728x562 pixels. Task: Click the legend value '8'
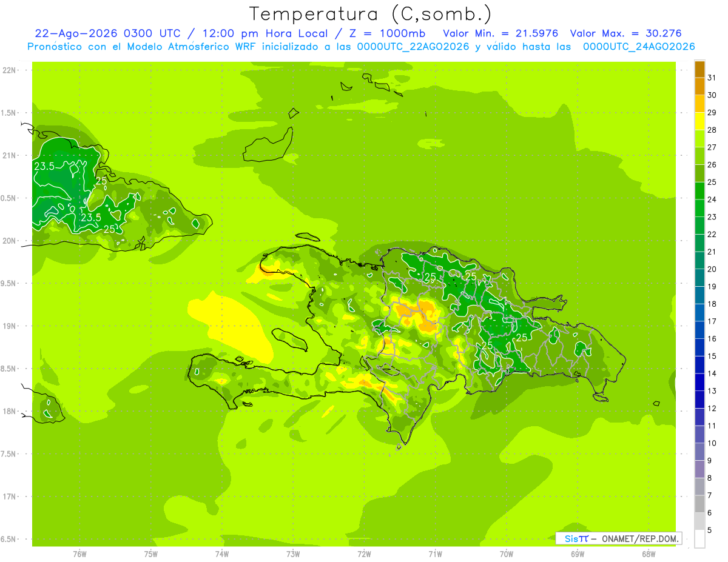point(710,478)
